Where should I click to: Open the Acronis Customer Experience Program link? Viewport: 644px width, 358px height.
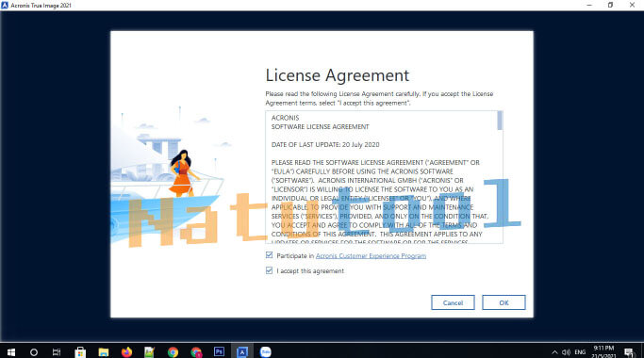coord(371,255)
